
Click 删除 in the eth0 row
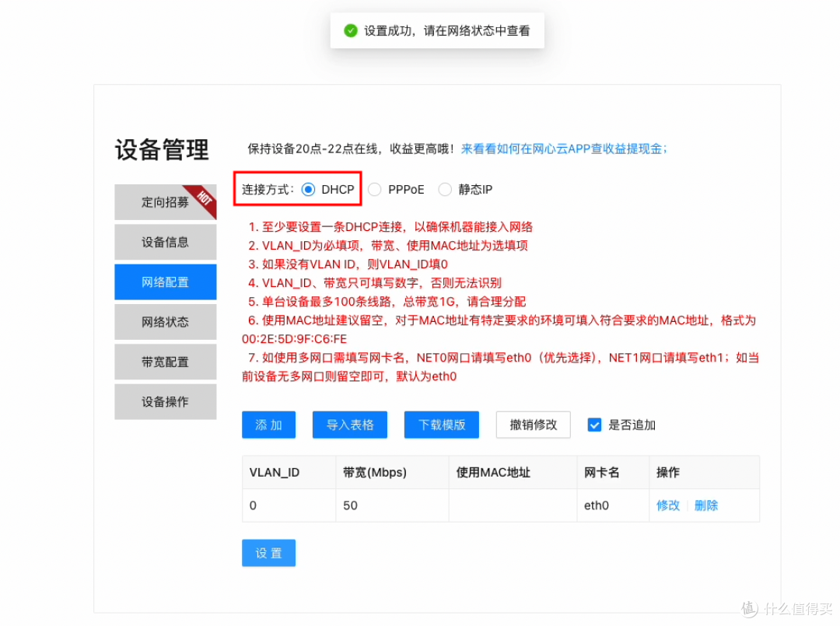click(706, 505)
